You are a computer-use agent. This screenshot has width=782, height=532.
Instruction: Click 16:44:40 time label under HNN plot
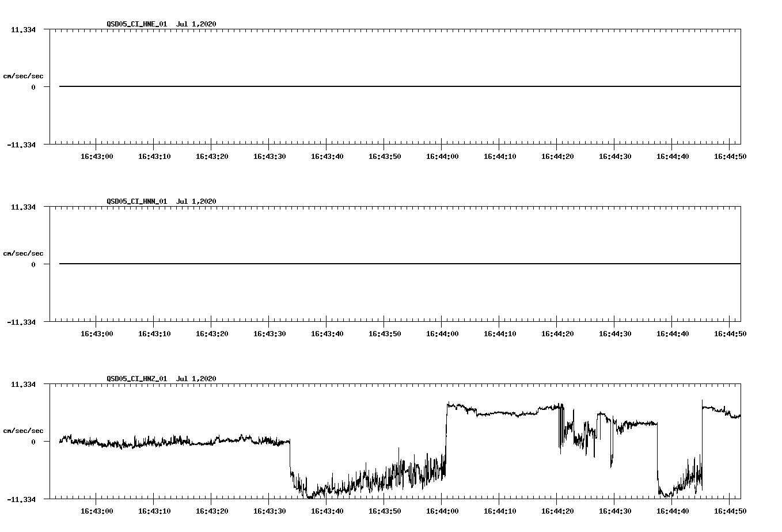[673, 334]
